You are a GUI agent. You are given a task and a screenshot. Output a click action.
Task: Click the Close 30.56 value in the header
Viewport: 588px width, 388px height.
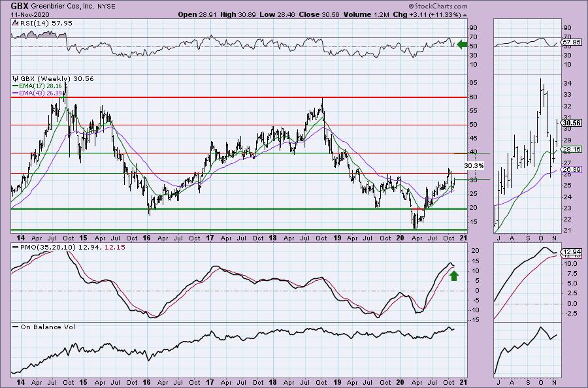tap(318, 14)
